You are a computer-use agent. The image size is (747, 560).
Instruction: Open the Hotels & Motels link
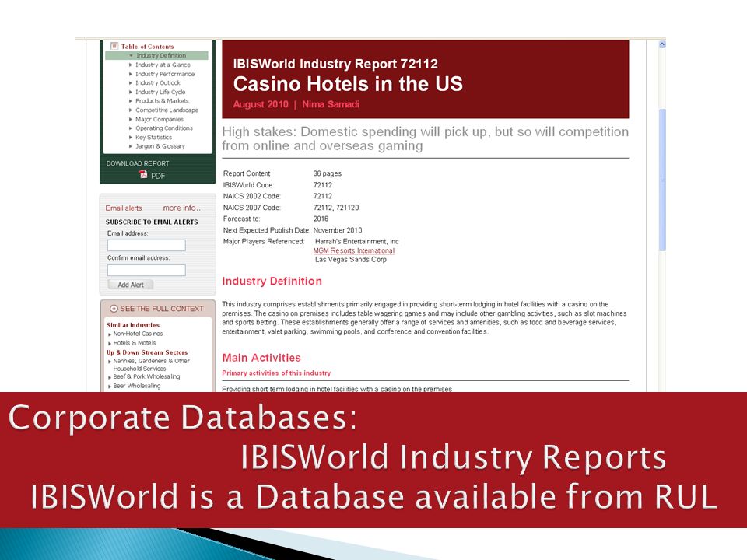[x=135, y=343]
